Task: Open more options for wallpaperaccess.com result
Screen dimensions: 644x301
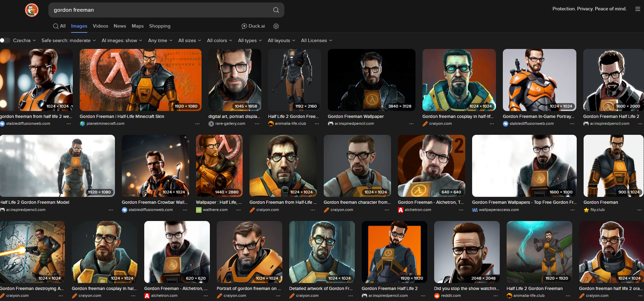Action: (x=573, y=210)
